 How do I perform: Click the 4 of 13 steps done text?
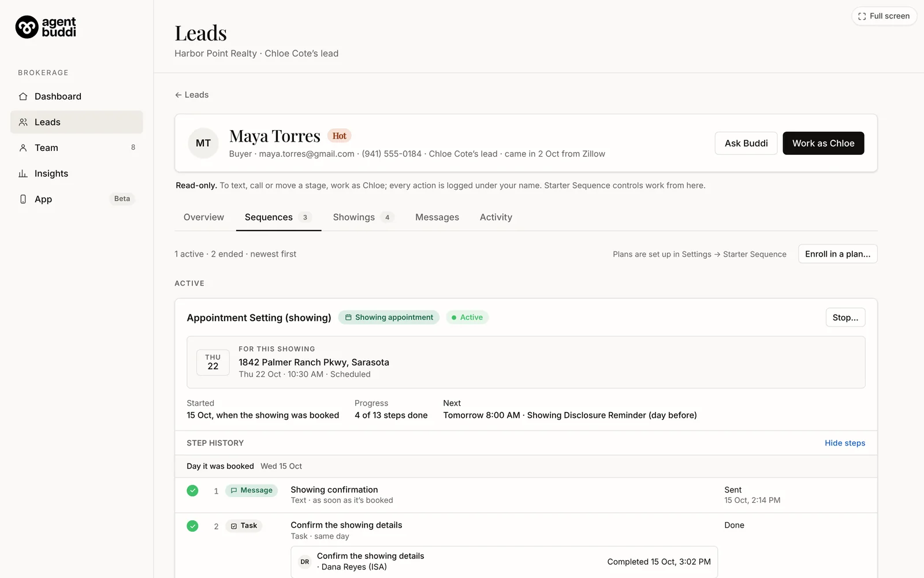point(391,416)
